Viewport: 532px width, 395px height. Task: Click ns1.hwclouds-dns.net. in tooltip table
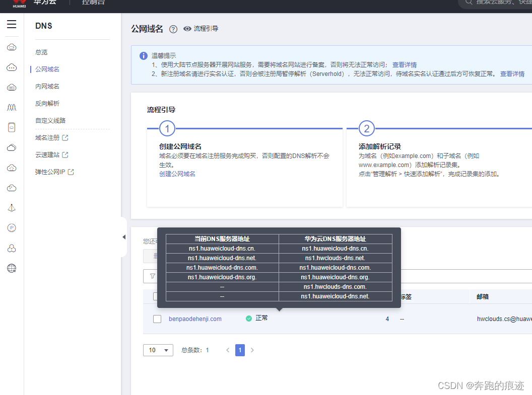(335, 258)
